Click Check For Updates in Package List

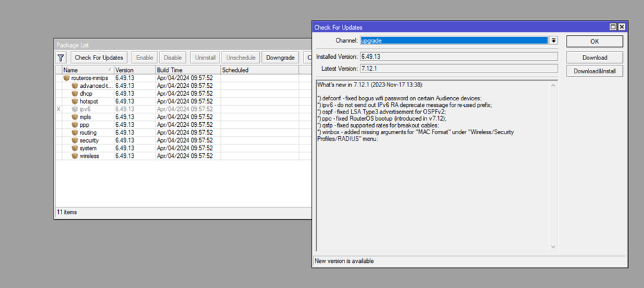coord(99,58)
